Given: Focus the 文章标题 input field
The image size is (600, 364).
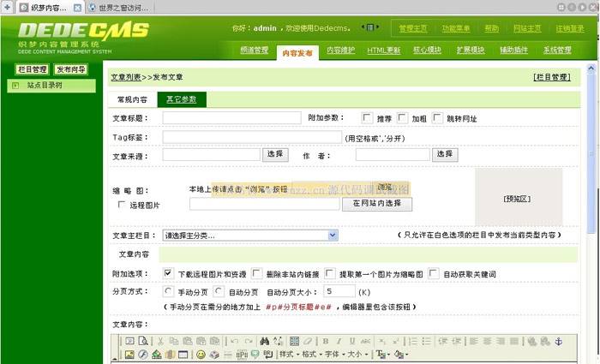Looking at the screenshot, I should pyautogui.click(x=232, y=118).
